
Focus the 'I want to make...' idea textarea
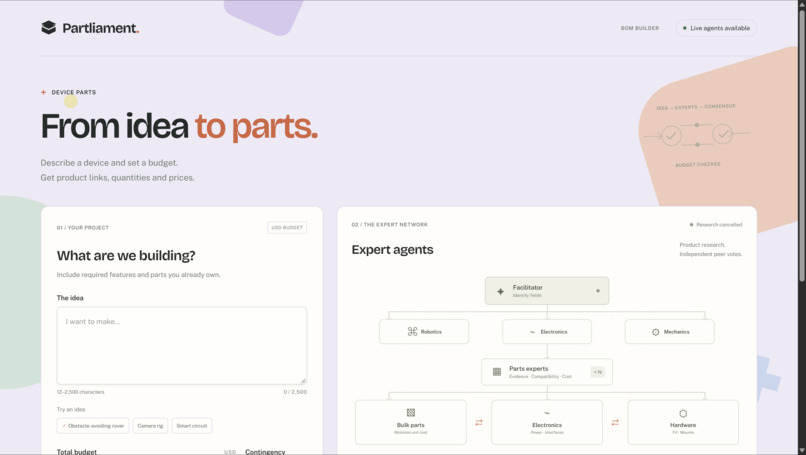[x=182, y=345]
